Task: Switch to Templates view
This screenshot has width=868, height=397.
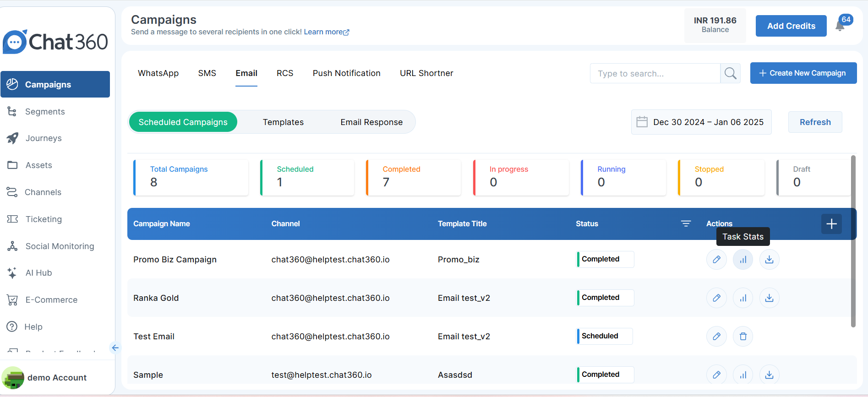Action: pos(283,122)
